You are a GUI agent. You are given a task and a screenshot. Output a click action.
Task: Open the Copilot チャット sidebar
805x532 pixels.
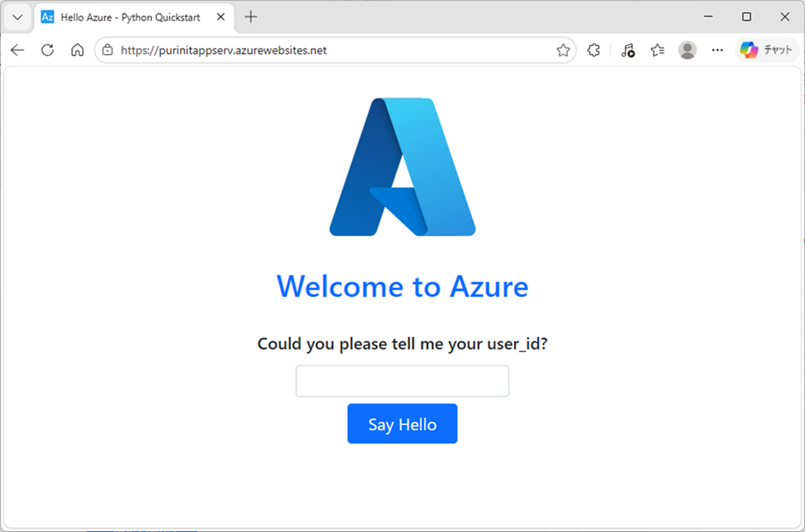click(x=765, y=50)
